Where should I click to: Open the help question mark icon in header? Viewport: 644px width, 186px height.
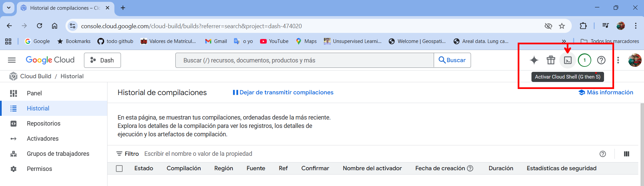coord(601,60)
